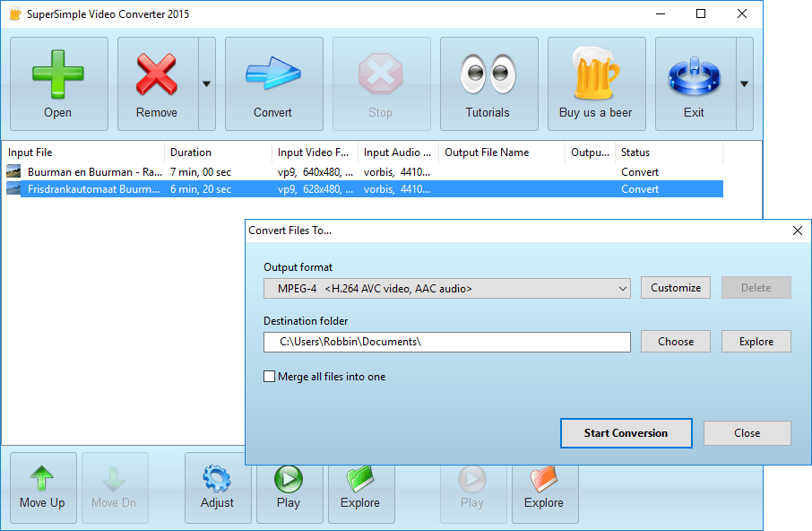Click the dialog's Explore button
This screenshot has width=812, height=531.
click(756, 342)
